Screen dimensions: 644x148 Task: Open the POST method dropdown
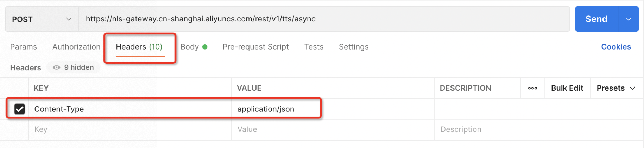pyautogui.click(x=42, y=19)
